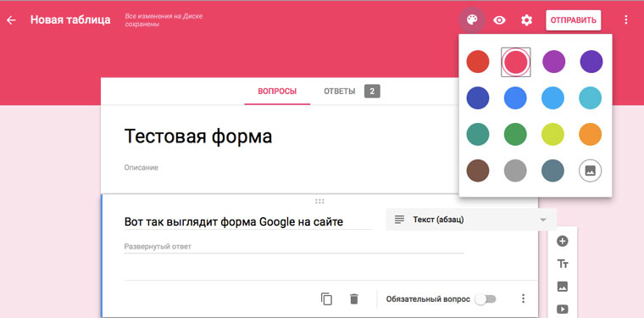Select the grey theme color
The width and height of the screenshot is (644, 318).
pyautogui.click(x=515, y=170)
